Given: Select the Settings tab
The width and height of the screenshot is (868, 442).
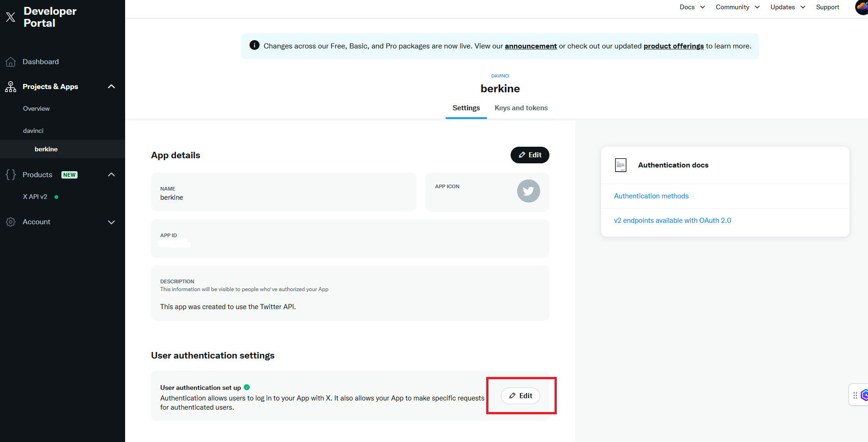Looking at the screenshot, I should [466, 108].
